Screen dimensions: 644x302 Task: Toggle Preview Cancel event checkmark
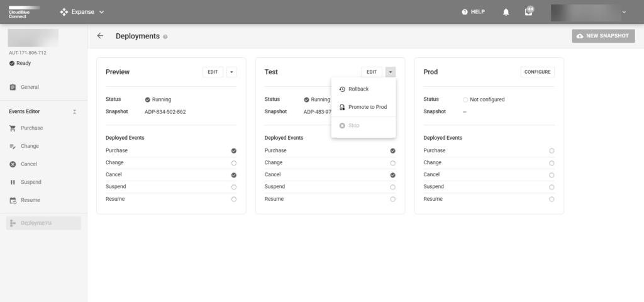(234, 175)
